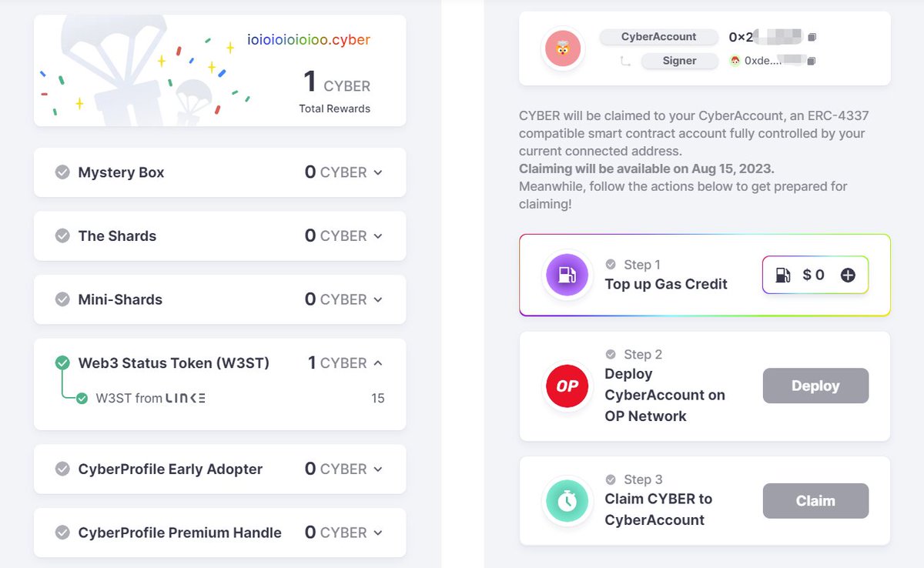Click the CyberProfile Early Adopter check mark

click(x=62, y=469)
